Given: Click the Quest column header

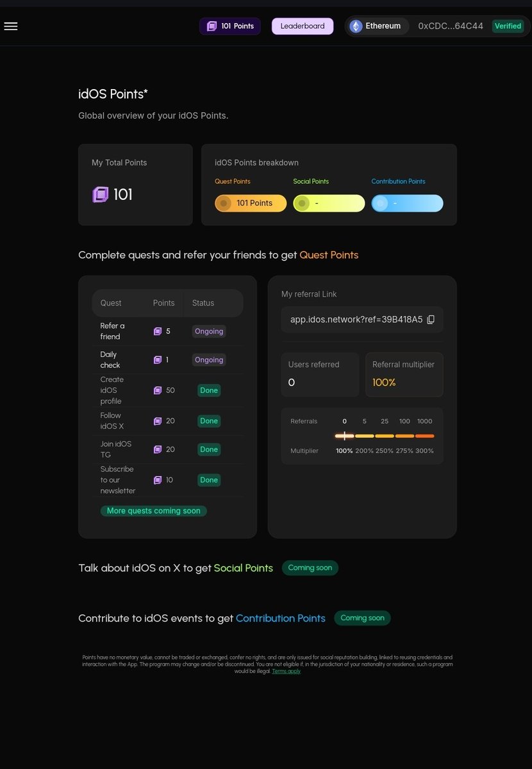Looking at the screenshot, I should coord(111,303).
